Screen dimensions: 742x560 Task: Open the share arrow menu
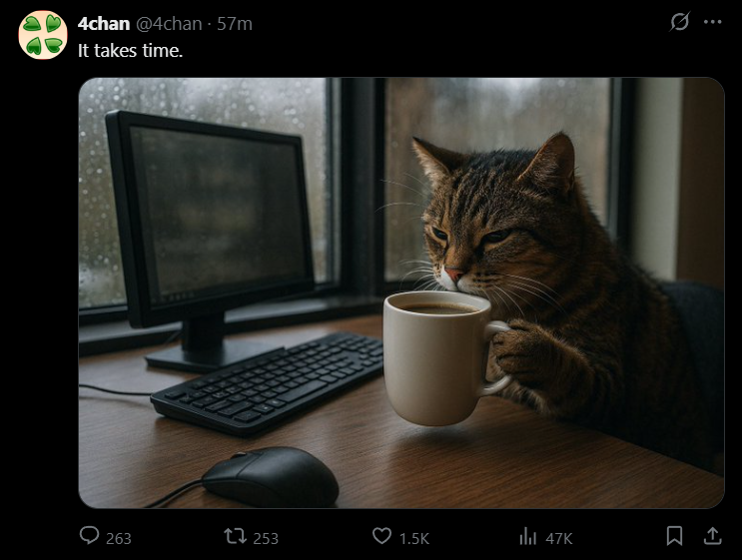712,537
